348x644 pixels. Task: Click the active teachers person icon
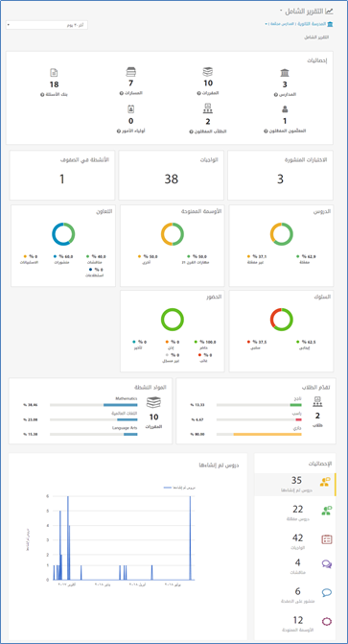(285, 109)
